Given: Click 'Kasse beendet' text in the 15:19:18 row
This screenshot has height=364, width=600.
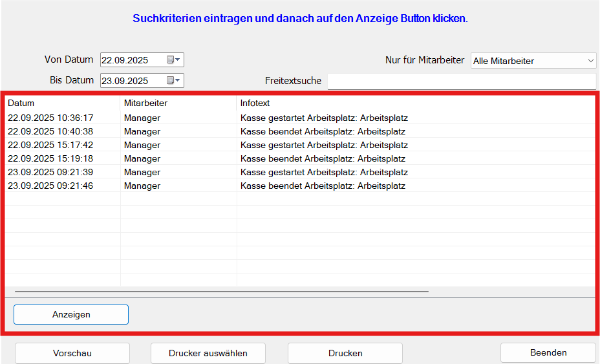Looking at the screenshot, I should pos(272,158).
